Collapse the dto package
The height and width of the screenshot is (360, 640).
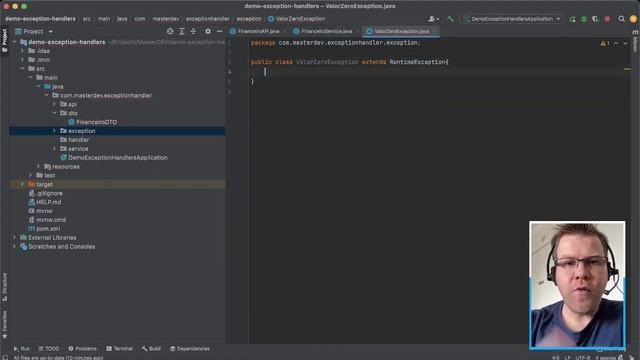pyautogui.click(x=54, y=113)
